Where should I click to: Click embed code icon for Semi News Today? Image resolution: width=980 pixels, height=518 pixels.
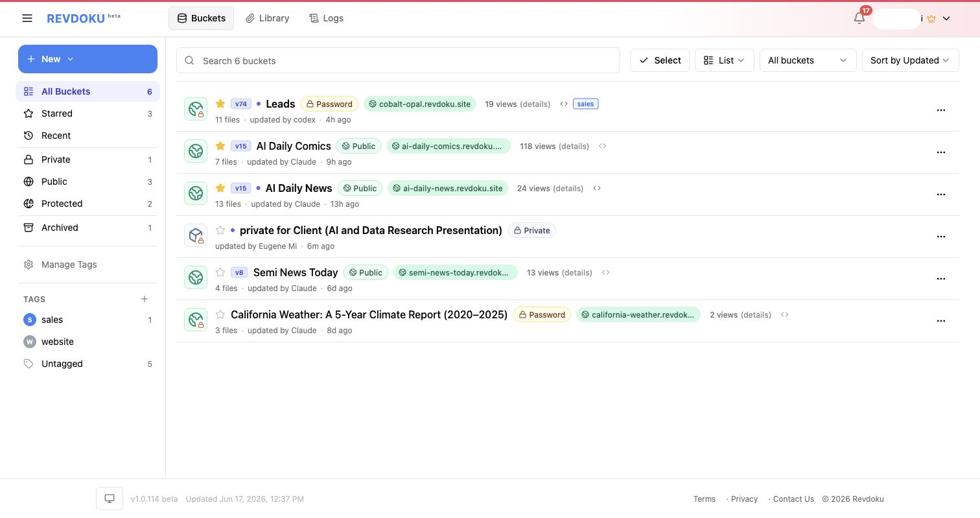pos(606,272)
